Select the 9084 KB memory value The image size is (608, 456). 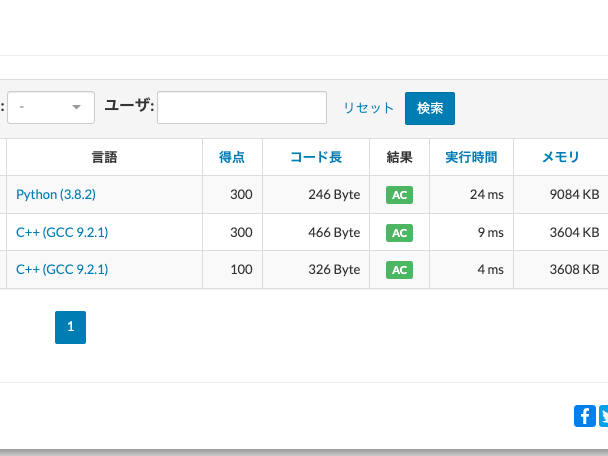coord(574,194)
